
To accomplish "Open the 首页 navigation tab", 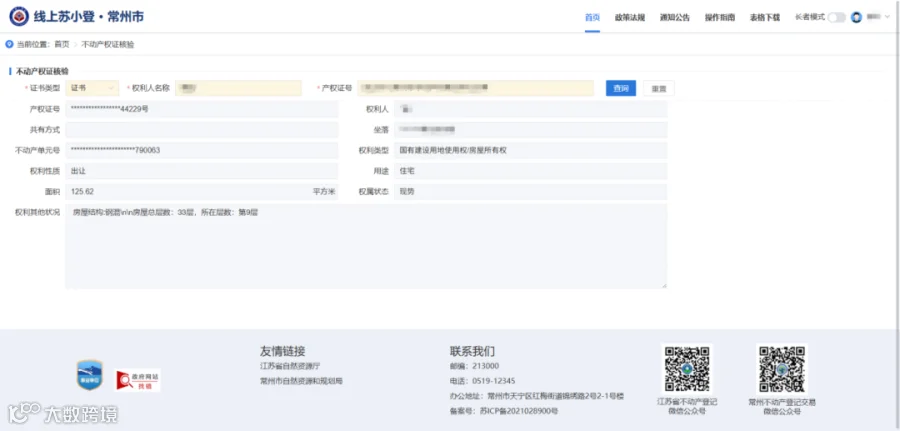I will click(x=592, y=17).
